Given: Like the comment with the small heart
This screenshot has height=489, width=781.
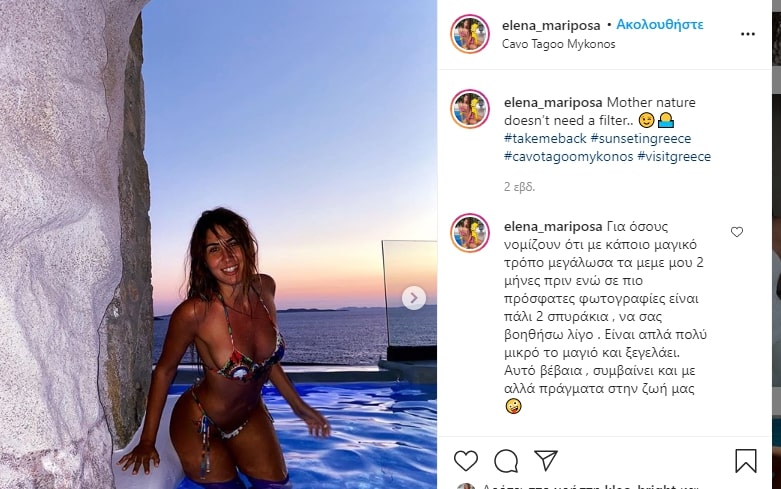Looking at the screenshot, I should 737,232.
